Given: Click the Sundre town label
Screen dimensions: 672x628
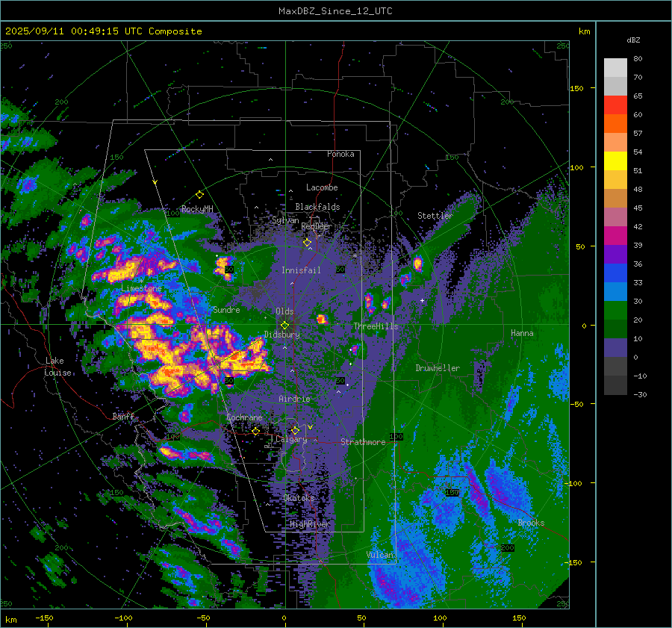Looking at the screenshot, I should tap(226, 309).
